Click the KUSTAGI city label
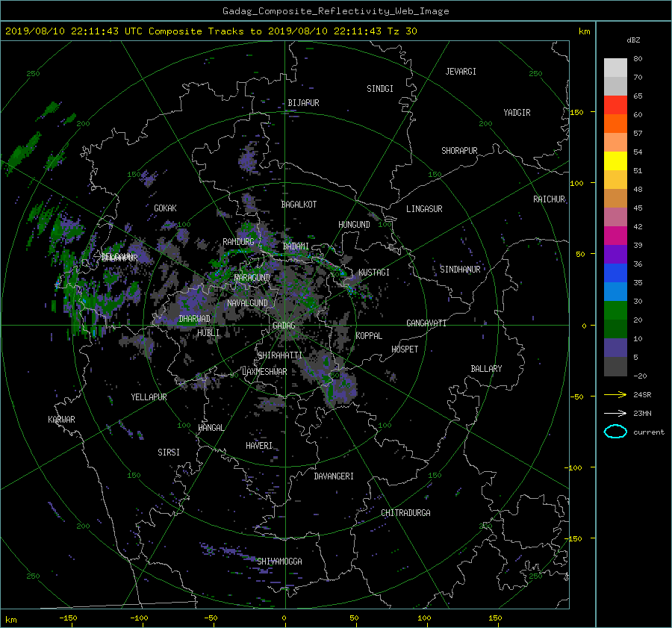Image resolution: width=672 pixels, height=628 pixels. (x=374, y=273)
